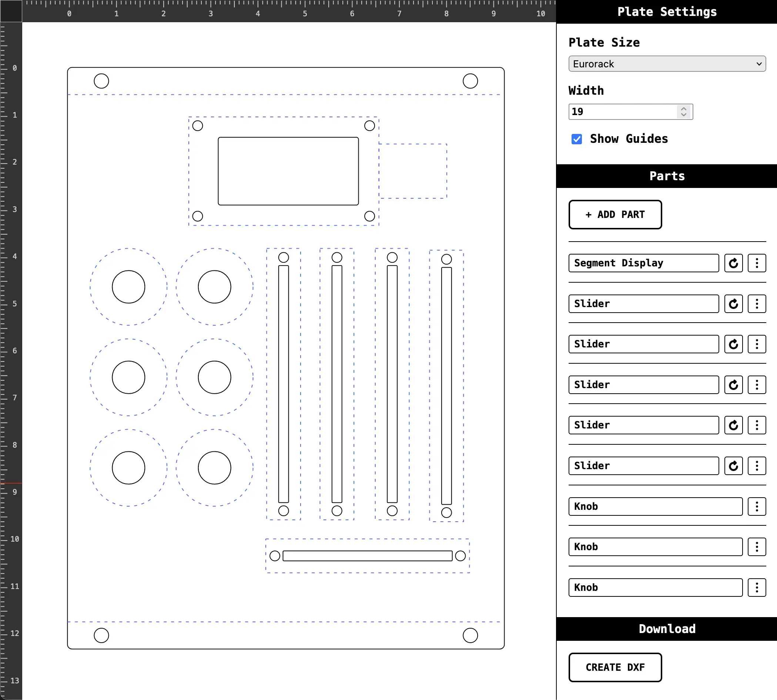This screenshot has width=777, height=700.
Task: Increase Width using the up stepper arrow
Action: click(x=683, y=109)
